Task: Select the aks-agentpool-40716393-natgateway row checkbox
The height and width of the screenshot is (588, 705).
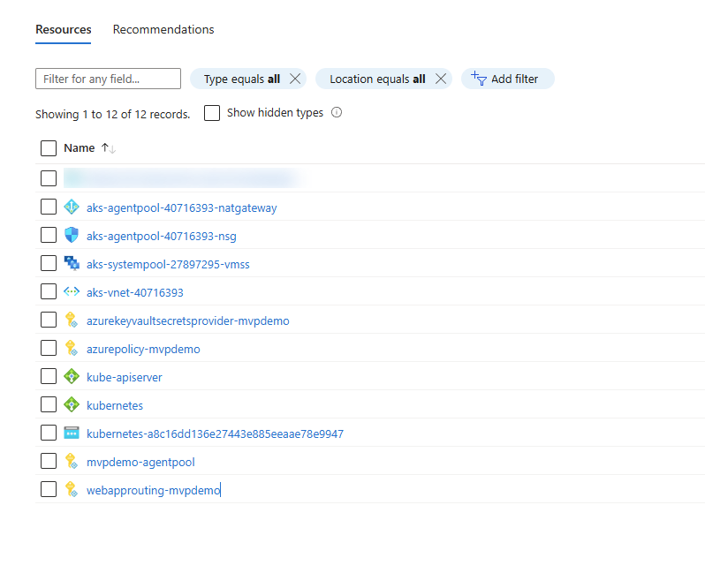Action: 49,207
